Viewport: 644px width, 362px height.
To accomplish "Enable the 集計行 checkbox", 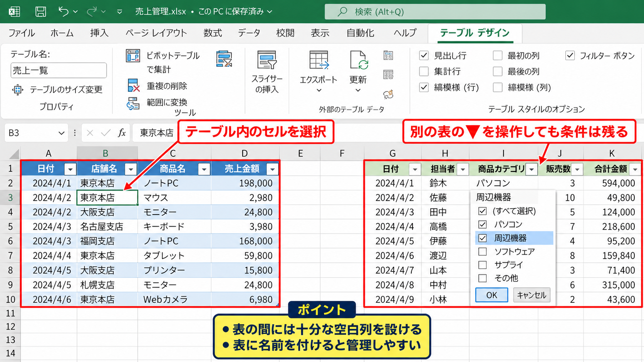I will point(424,71).
